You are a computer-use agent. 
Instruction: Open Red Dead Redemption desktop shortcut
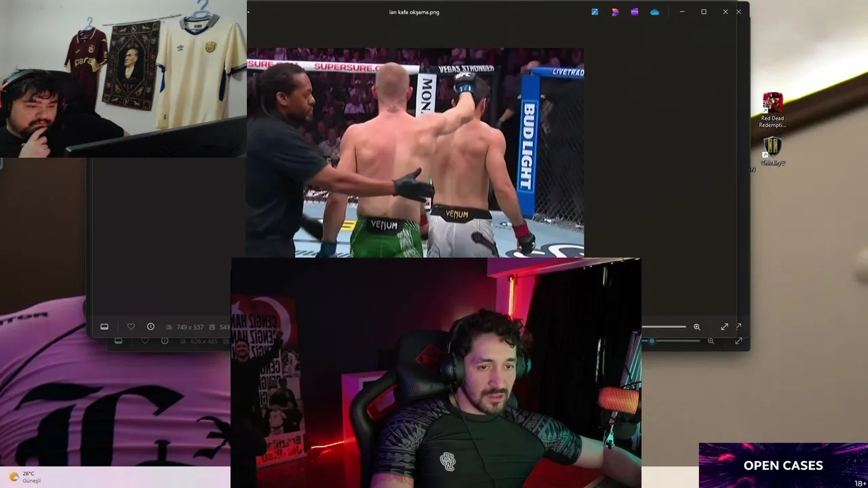coord(772,110)
